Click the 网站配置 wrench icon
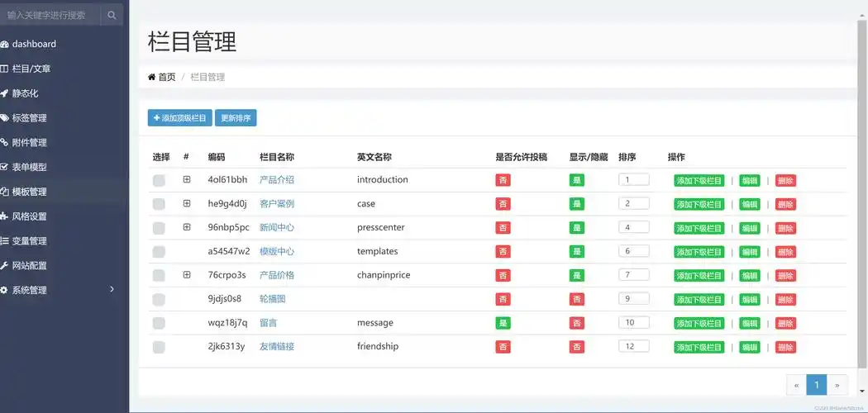 (4, 265)
